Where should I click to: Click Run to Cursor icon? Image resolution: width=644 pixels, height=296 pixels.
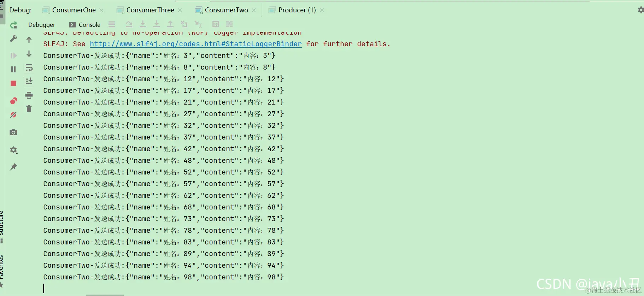[x=198, y=24]
